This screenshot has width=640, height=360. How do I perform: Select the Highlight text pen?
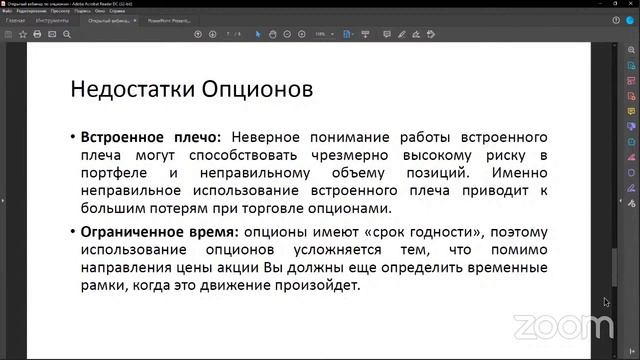tap(402, 34)
